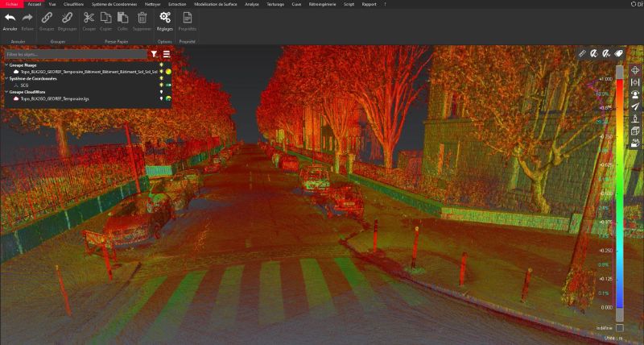644x345 pixels.
Task: Open the Nettoyer tab
Action: tap(153, 4)
